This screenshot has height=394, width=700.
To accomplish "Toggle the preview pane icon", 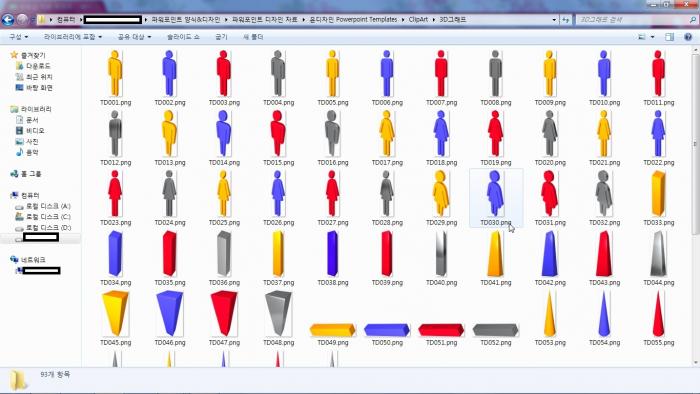I will click(x=669, y=37).
